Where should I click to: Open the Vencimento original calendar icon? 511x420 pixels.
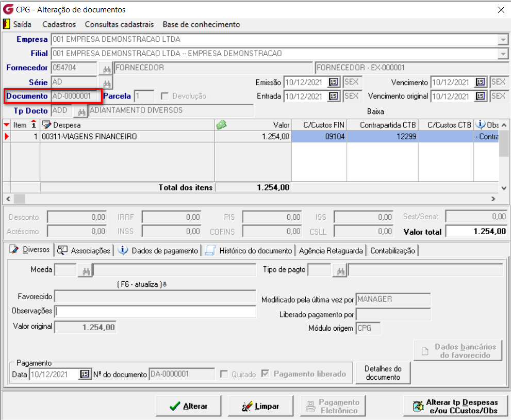[481, 96]
